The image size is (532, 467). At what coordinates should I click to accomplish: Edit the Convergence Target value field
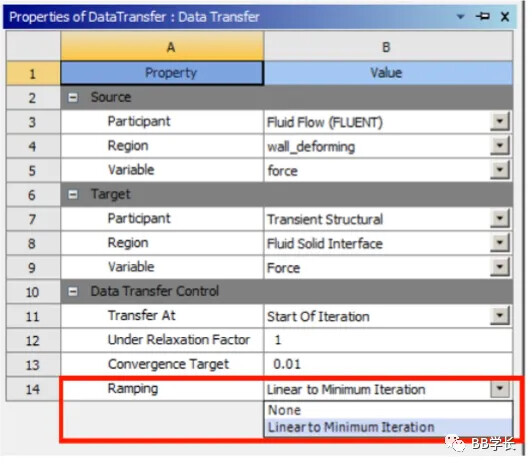(388, 365)
